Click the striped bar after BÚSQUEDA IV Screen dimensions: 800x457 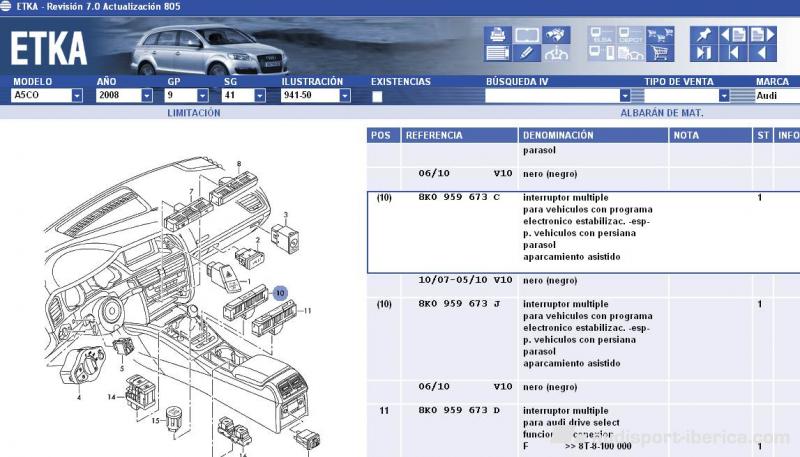click(x=637, y=95)
